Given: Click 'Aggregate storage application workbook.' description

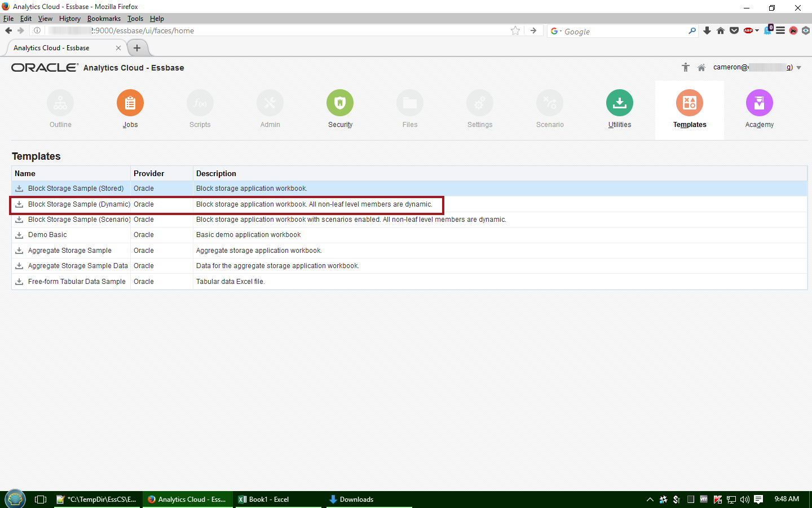Looking at the screenshot, I should 259,251.
